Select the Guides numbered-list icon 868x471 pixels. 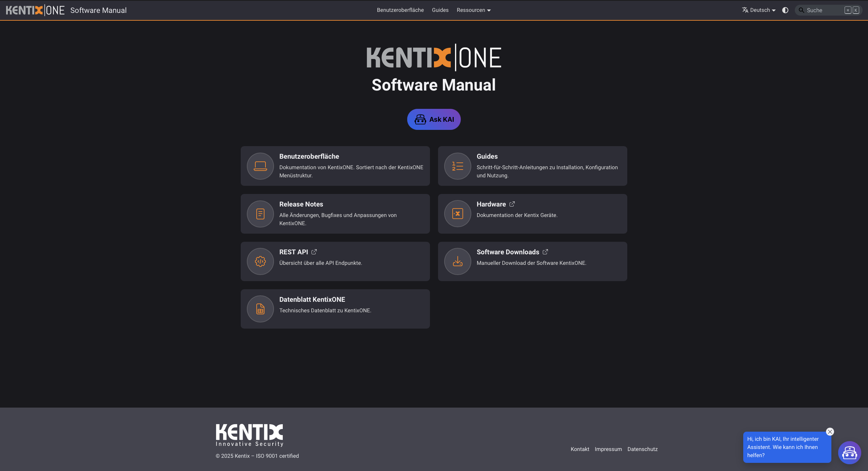[x=457, y=166]
